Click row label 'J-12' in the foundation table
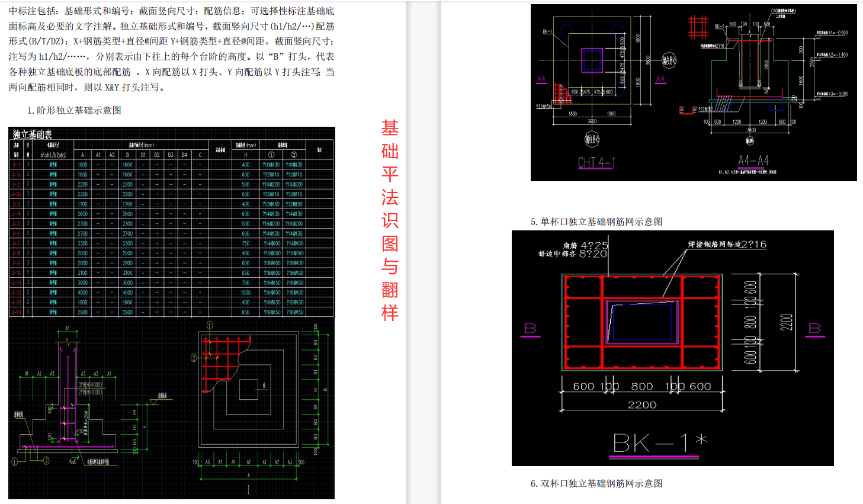 point(16,293)
